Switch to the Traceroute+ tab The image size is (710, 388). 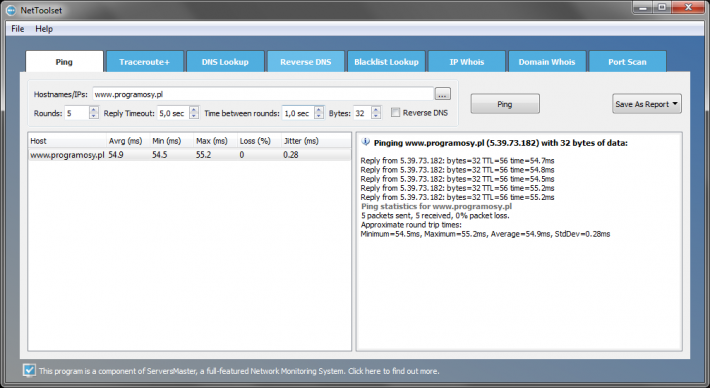[x=144, y=62]
